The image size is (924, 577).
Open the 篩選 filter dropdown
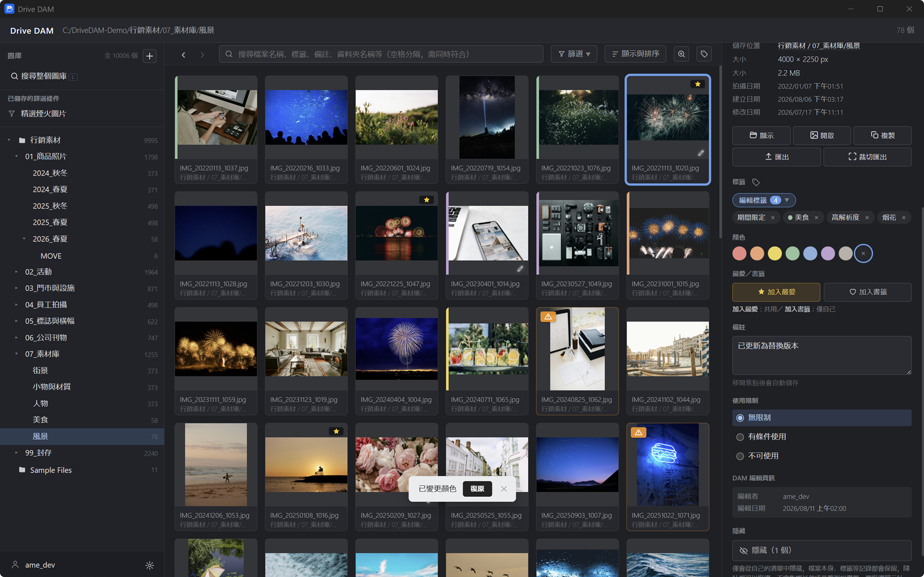pyautogui.click(x=574, y=54)
